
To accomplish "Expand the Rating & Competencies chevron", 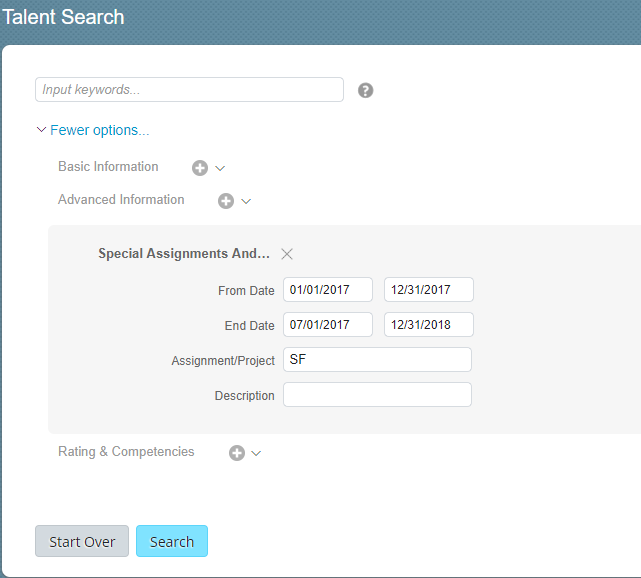I will click(x=256, y=453).
